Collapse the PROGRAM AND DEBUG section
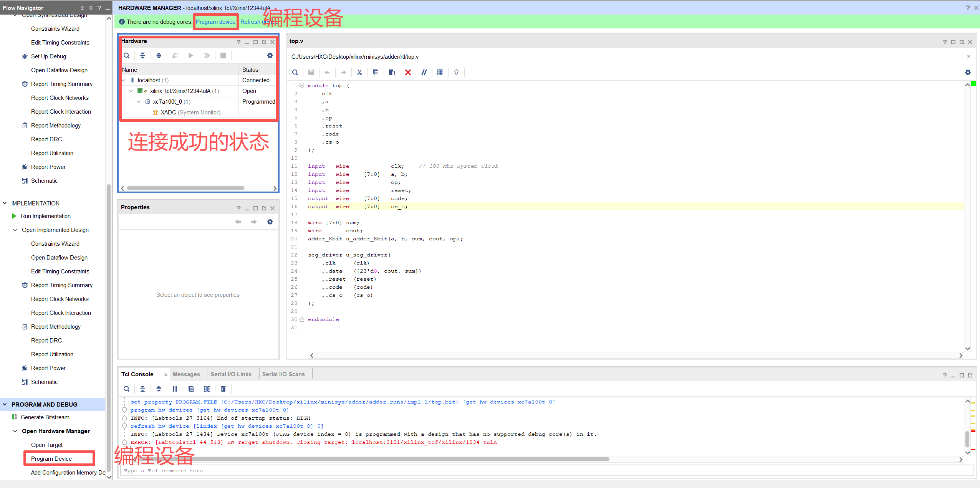Image resolution: width=980 pixels, height=488 pixels. click(4, 404)
